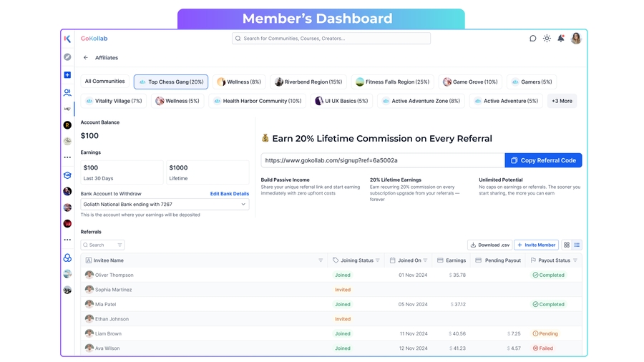Screen dimensions: 644x362
Task: Open the Payout Status column filter
Action: pos(575,260)
